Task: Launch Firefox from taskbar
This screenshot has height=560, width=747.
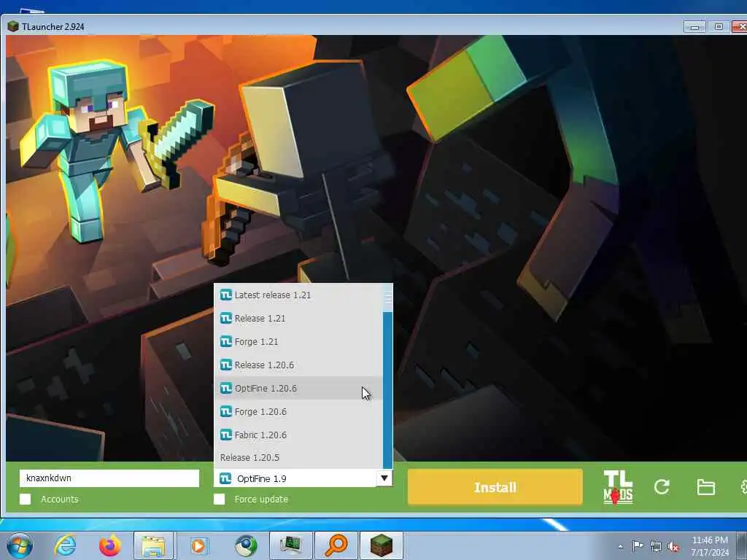Action: pos(109,545)
